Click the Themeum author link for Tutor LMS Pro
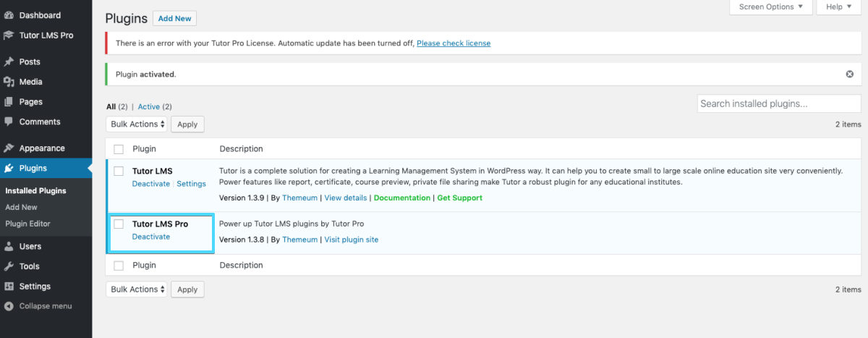Viewport: 868px width, 338px height. coord(300,240)
